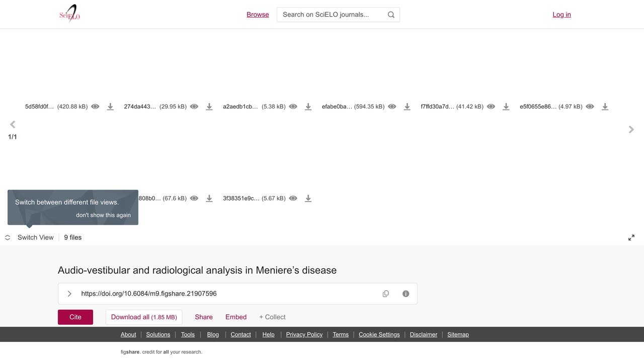Open Switch View file view selector
The image size is (644, 362).
point(29,237)
